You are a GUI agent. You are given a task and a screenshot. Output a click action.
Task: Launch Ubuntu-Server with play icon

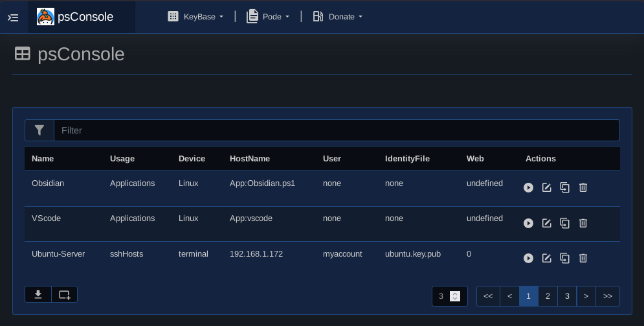point(528,258)
